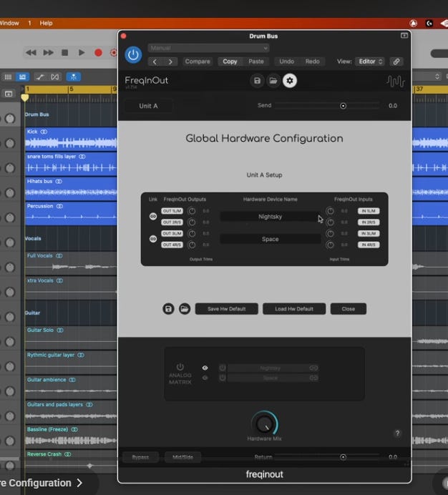This screenshot has width=448, height=495.
Task: Open the settings gear in FreqInOut header
Action: pos(289,81)
